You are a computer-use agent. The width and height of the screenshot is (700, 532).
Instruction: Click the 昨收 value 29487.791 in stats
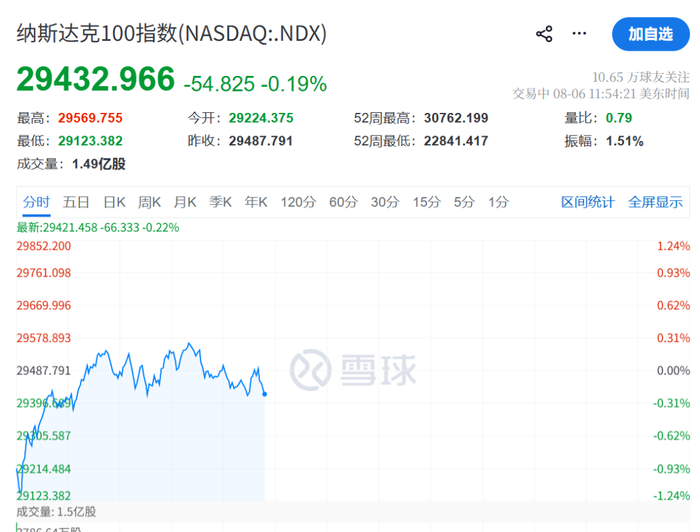pos(261,141)
